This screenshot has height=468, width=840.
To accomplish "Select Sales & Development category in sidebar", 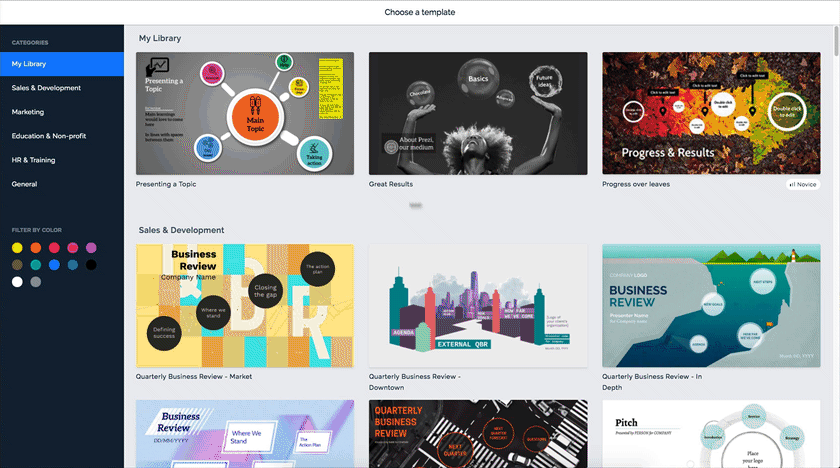I will click(x=46, y=88).
